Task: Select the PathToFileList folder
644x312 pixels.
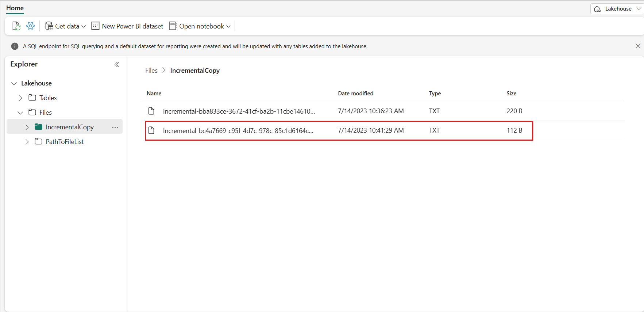Action: point(65,142)
